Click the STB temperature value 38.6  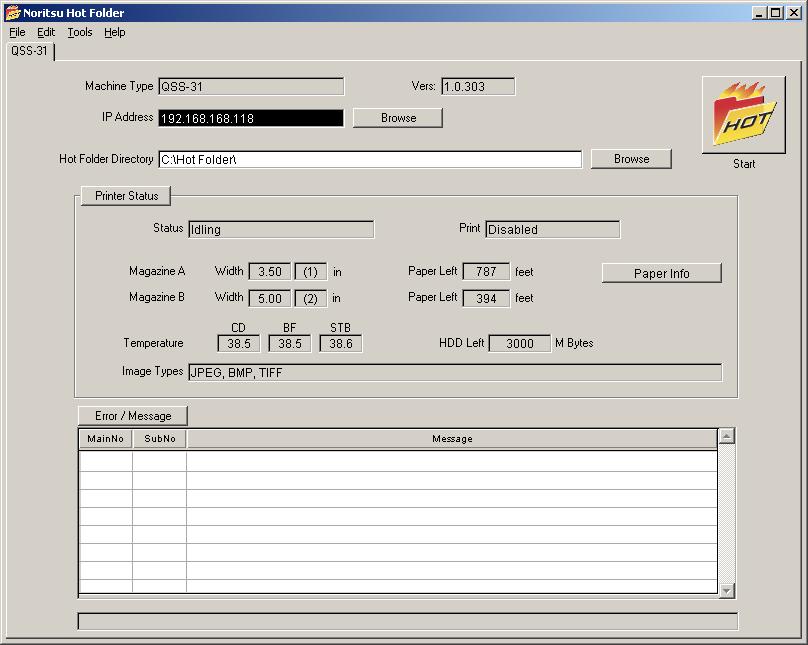click(341, 344)
